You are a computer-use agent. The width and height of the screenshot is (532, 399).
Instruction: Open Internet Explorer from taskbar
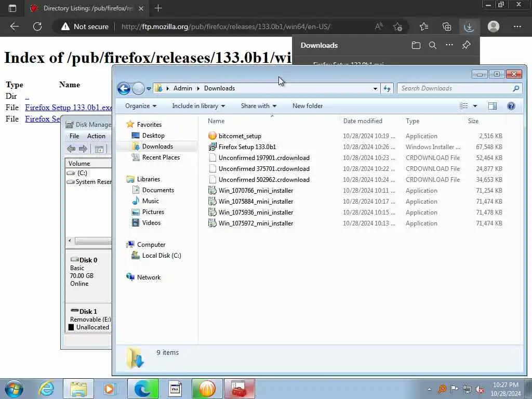tap(46, 389)
